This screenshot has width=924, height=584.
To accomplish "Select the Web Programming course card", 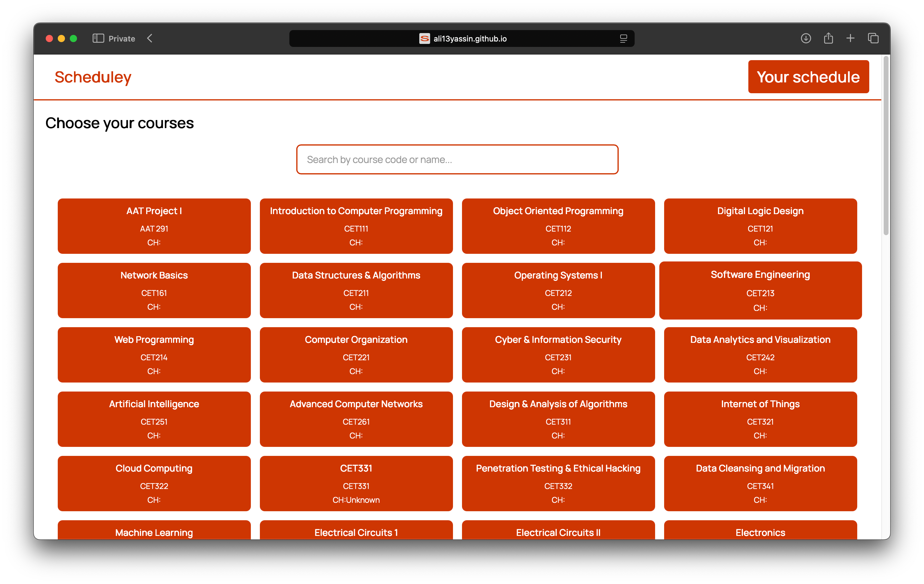I will point(154,355).
